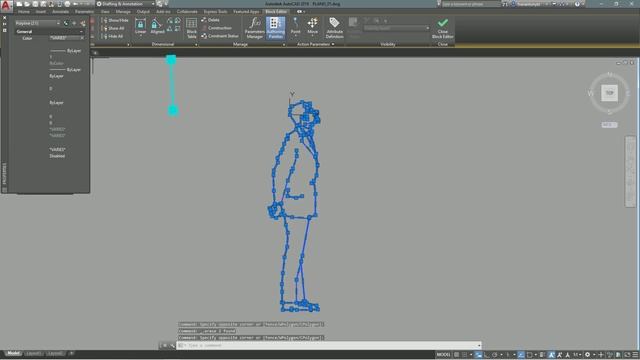640x360 pixels.
Task: Open the AutoCAD application menu logo
Action: point(6,5)
